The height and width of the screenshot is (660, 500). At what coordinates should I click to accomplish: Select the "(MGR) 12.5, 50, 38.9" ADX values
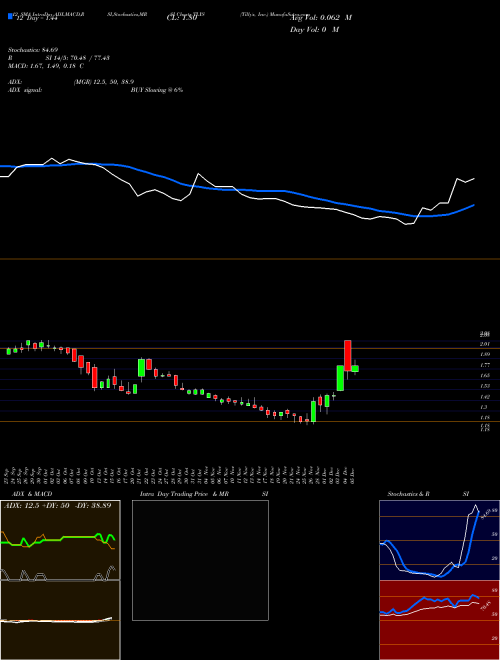pos(104,82)
